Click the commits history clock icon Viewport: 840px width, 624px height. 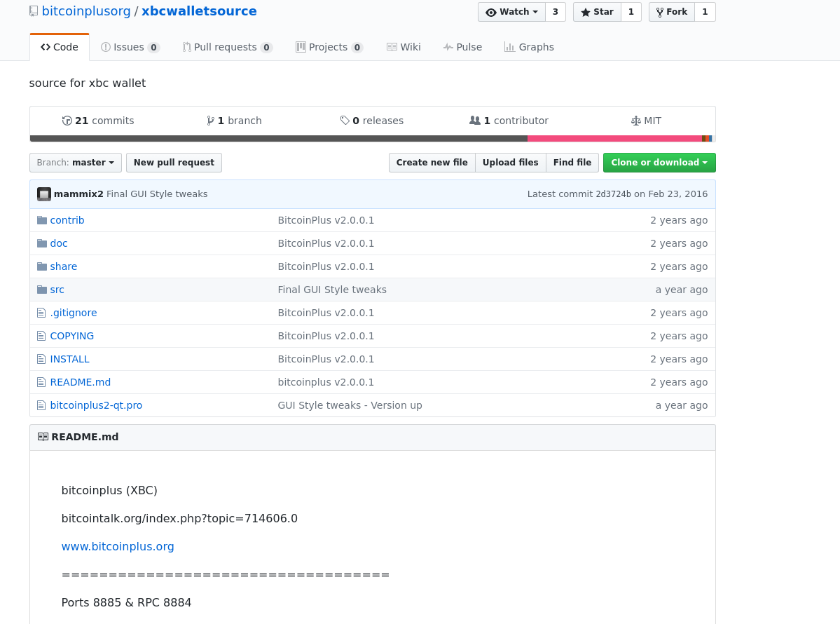click(67, 121)
